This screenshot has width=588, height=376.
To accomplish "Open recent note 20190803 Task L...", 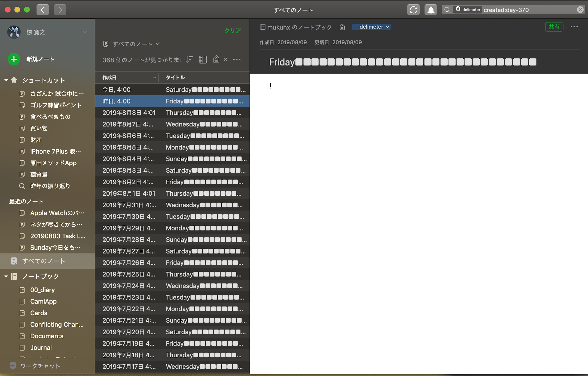I will [58, 236].
